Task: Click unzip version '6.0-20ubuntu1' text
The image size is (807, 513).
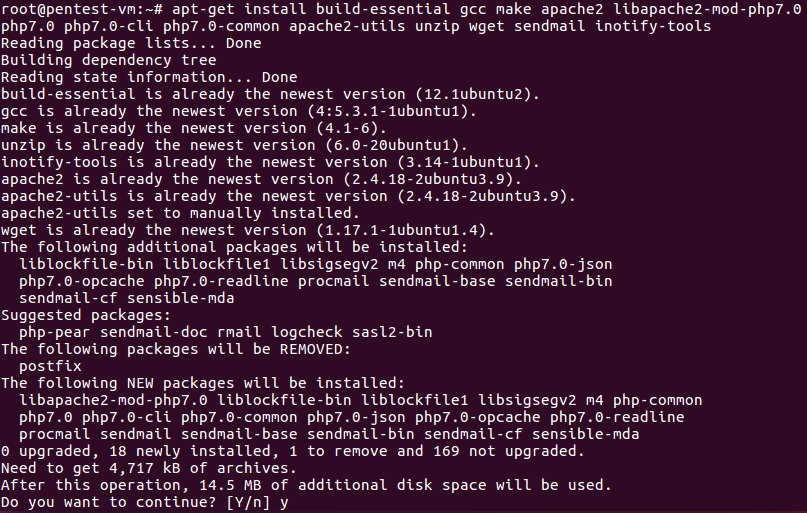Action: [x=392, y=145]
